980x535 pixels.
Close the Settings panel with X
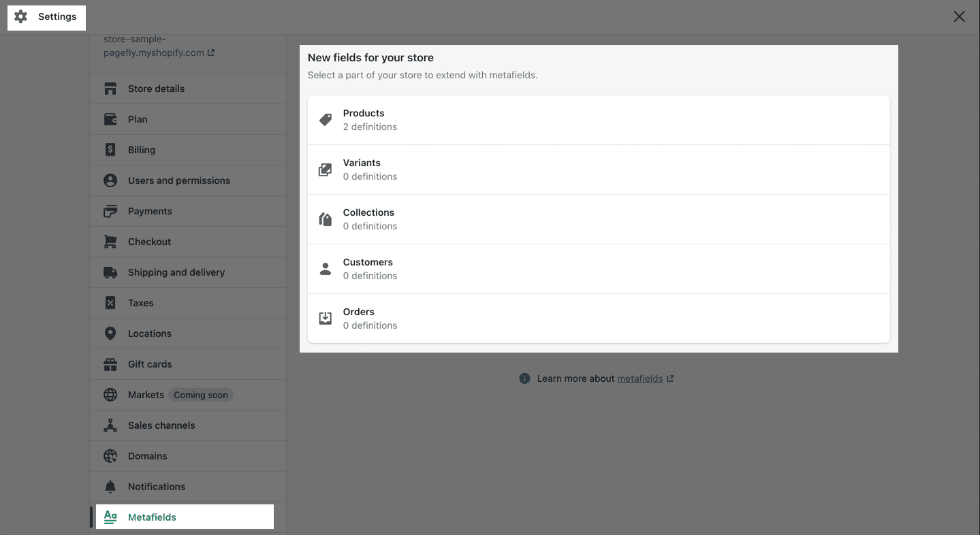(x=959, y=17)
